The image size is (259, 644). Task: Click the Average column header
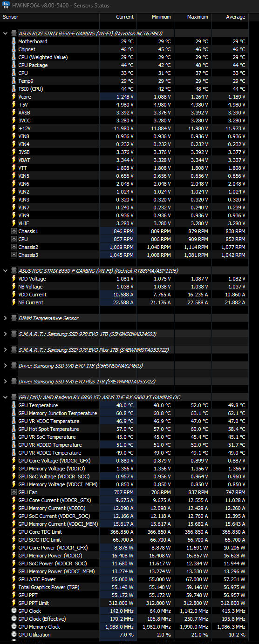click(230, 17)
